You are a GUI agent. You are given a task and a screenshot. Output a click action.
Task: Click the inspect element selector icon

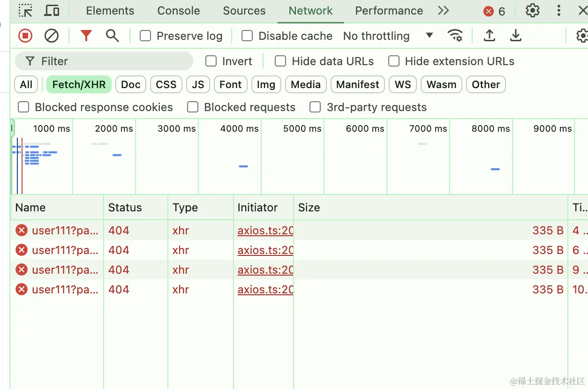point(25,11)
